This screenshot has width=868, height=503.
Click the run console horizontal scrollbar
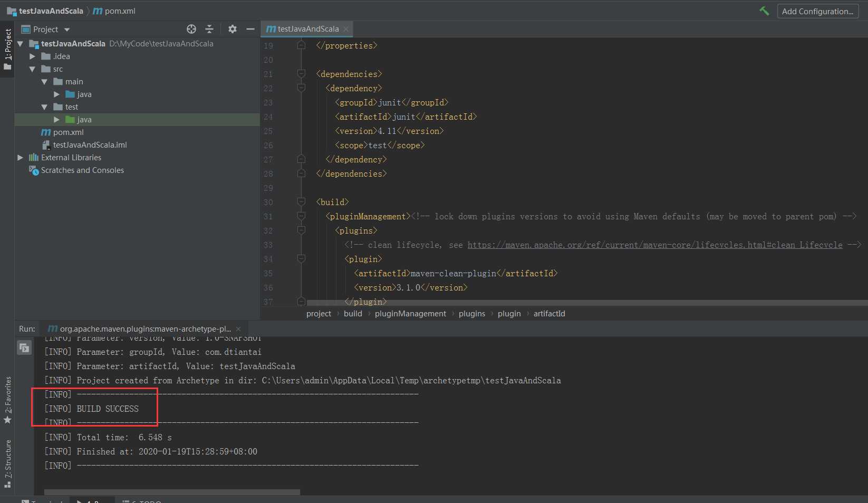click(x=172, y=492)
